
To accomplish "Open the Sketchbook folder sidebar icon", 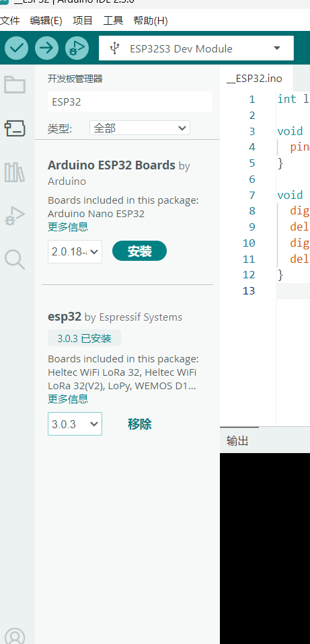I will 15,85.
